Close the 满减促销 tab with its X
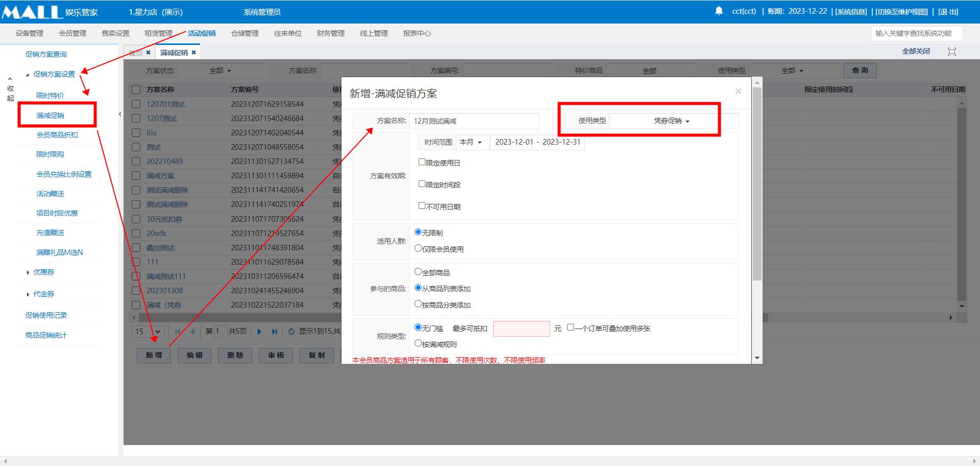The height and width of the screenshot is (466, 980). coord(193,52)
